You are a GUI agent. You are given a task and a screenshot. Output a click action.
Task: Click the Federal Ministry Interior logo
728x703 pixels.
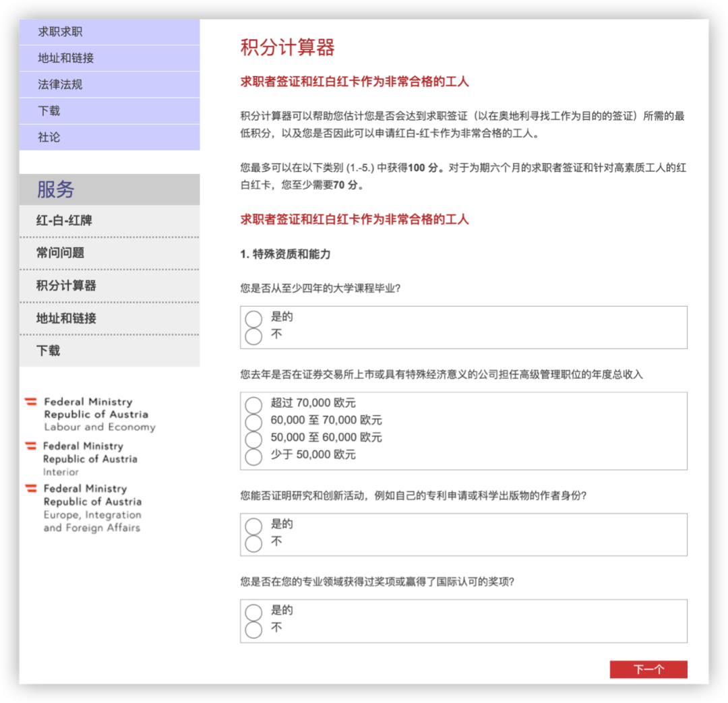coord(82,459)
